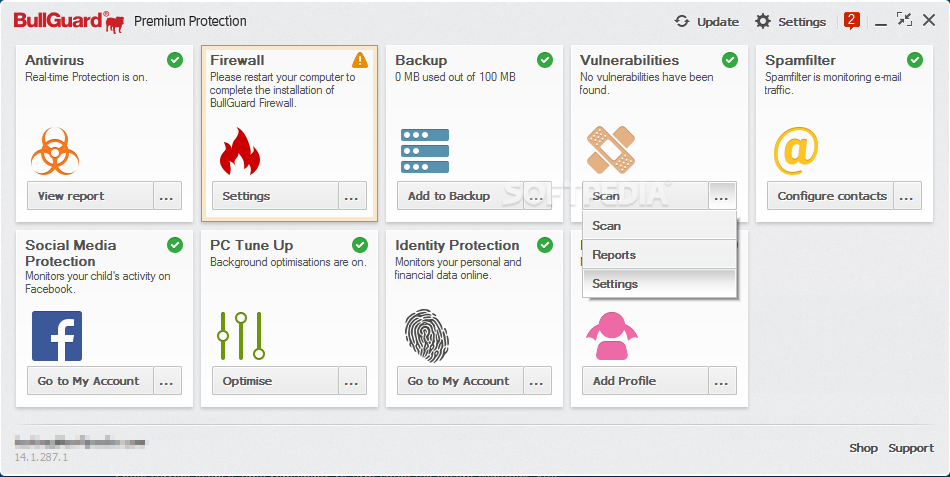Image resolution: width=950 pixels, height=477 pixels.
Task: Select Settings in the Vulnerabilities dropdown menu
Action: [x=659, y=284]
